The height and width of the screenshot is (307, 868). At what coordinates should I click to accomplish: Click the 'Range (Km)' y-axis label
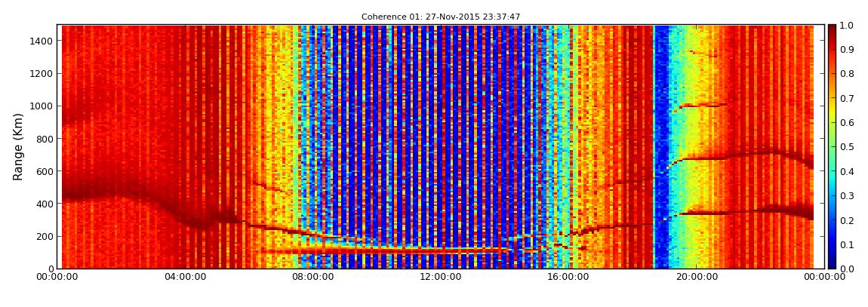(18, 146)
